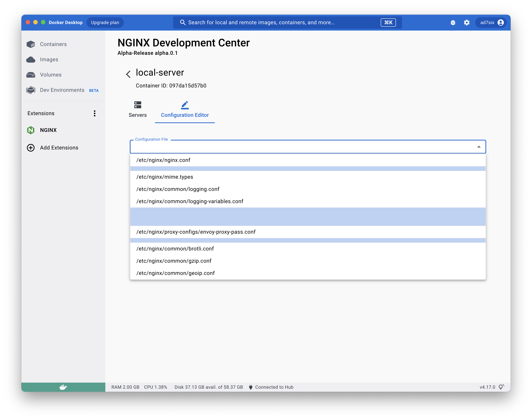Viewport: 532px width, 420px height.
Task: Click the Connected to Hub text
Action: 274,387
